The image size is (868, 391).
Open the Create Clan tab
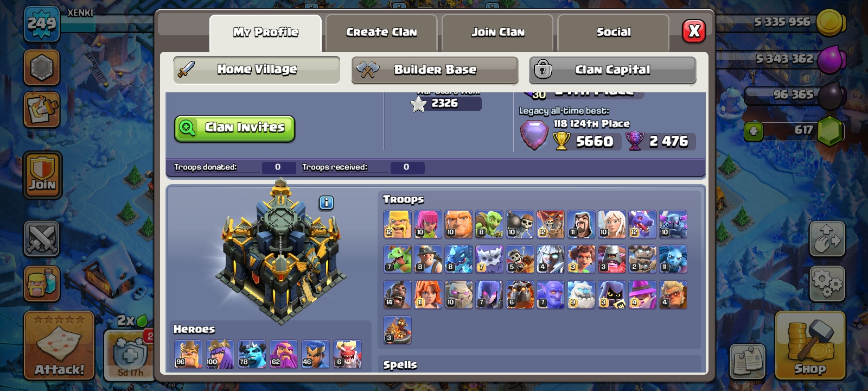381,33
